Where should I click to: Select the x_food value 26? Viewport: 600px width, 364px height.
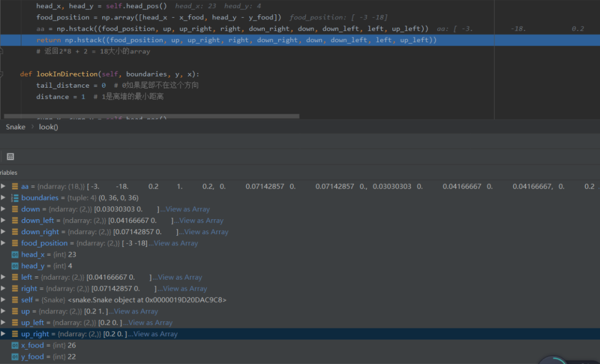72,345
